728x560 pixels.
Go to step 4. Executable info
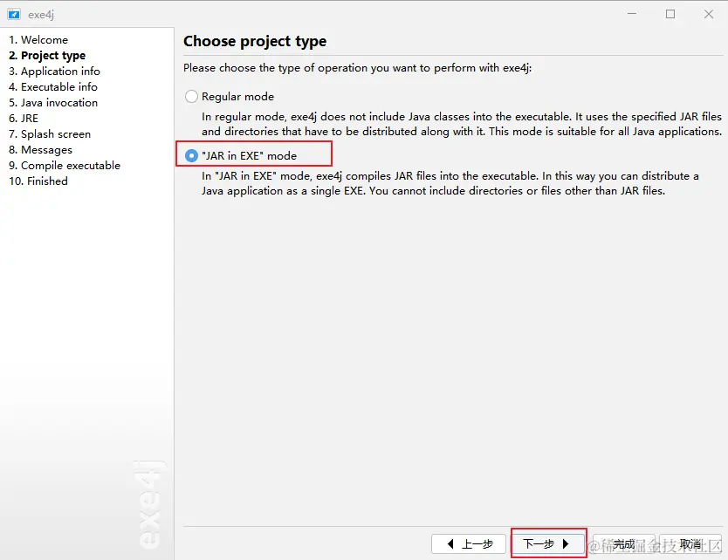click(53, 87)
